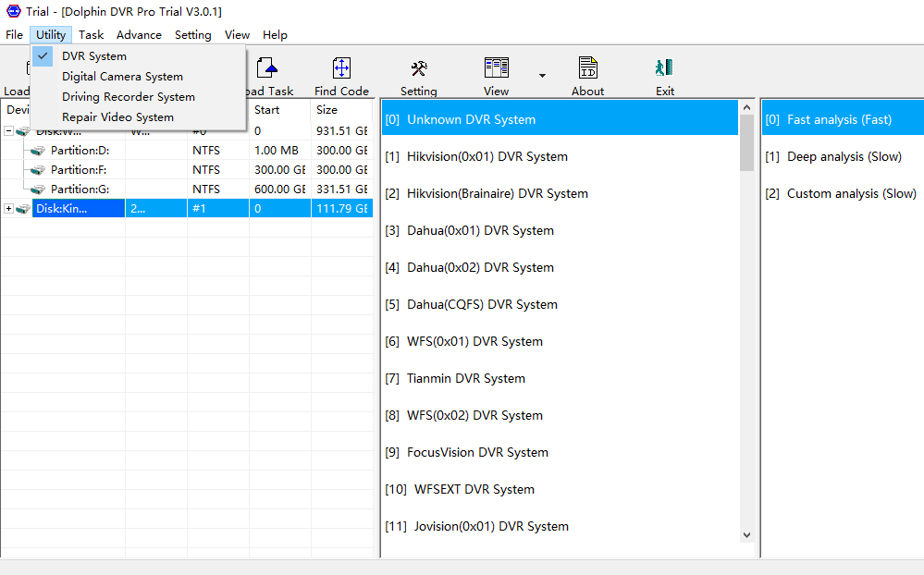The height and width of the screenshot is (575, 924).
Task: Select Dahua(0x01) DVR System
Action: click(x=560, y=231)
